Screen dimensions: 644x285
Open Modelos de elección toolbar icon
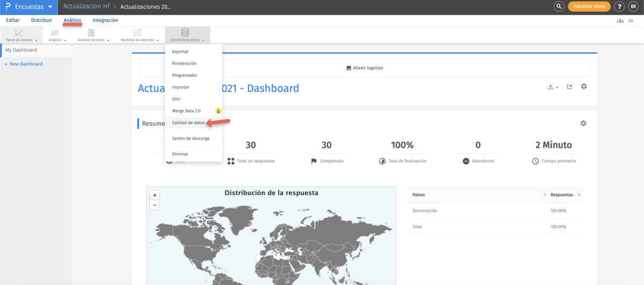(x=137, y=32)
